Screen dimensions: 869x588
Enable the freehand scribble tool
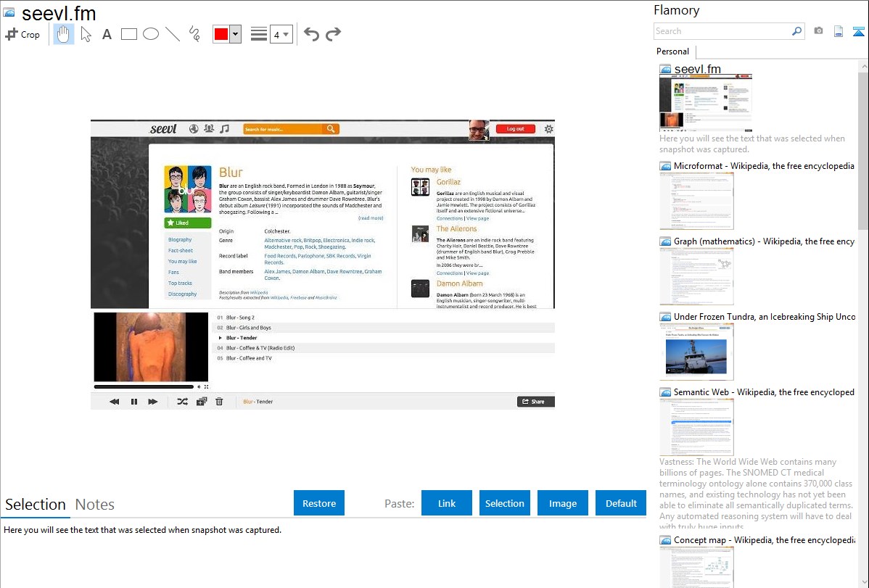(x=194, y=34)
